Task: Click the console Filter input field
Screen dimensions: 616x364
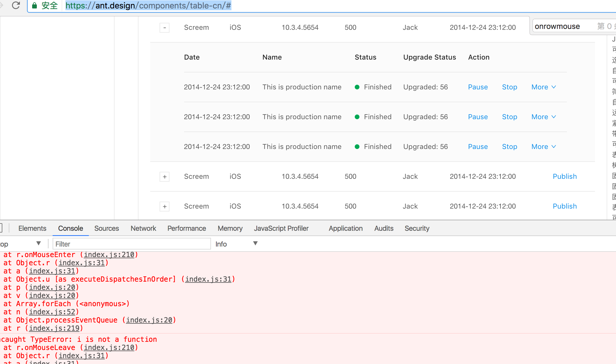Action: click(131, 244)
